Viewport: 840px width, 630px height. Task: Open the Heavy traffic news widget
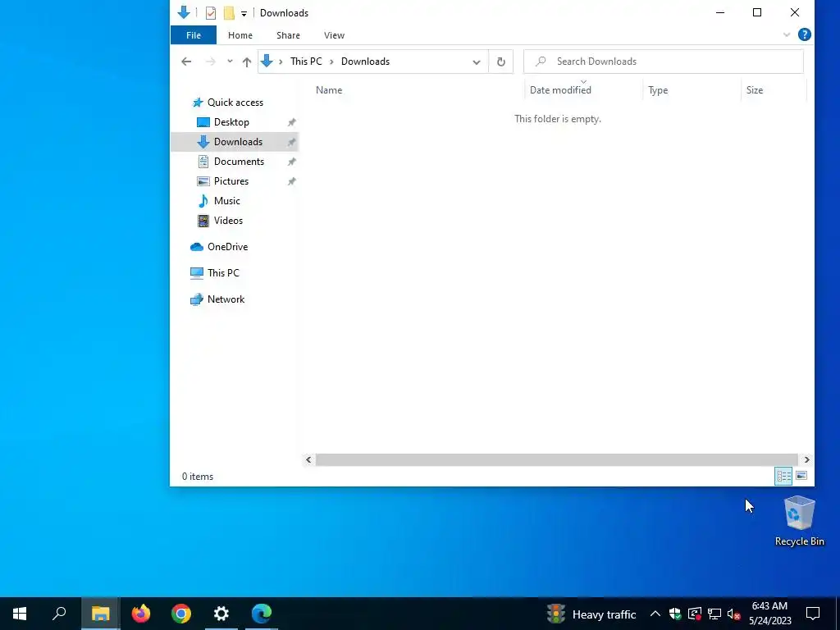pyautogui.click(x=591, y=614)
